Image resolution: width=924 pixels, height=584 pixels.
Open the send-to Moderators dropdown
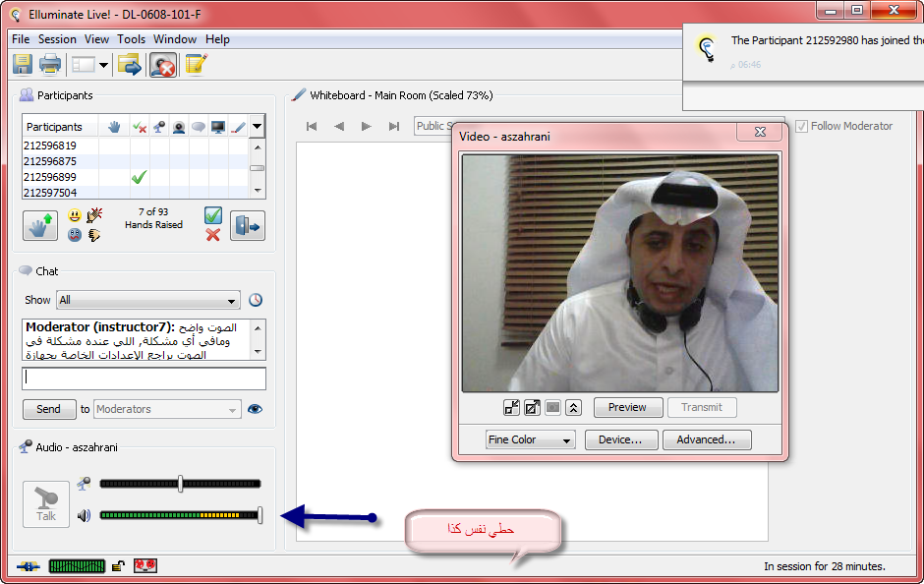pyautogui.click(x=167, y=409)
